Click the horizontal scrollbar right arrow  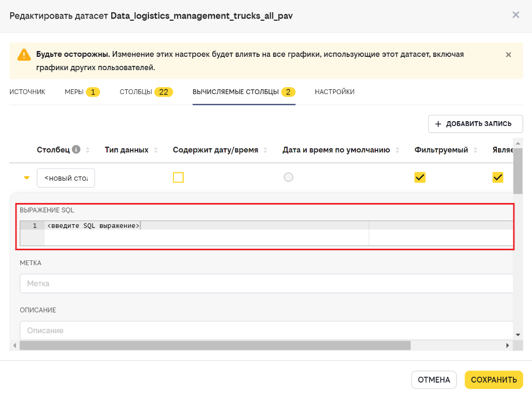pyautogui.click(x=508, y=345)
